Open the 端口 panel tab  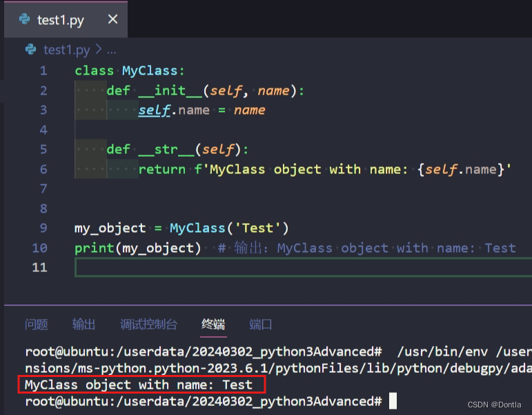point(261,325)
